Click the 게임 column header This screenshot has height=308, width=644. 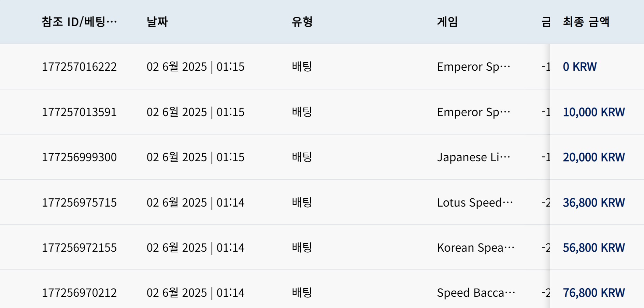(447, 22)
